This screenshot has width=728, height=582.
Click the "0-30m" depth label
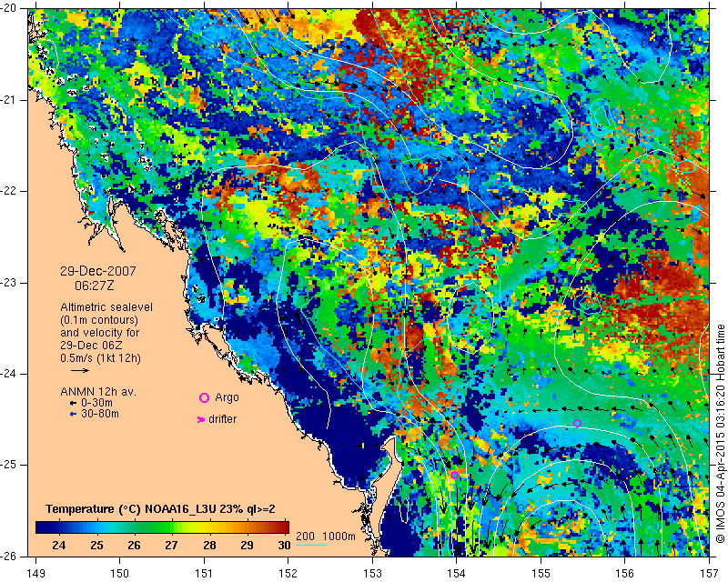click(x=96, y=403)
